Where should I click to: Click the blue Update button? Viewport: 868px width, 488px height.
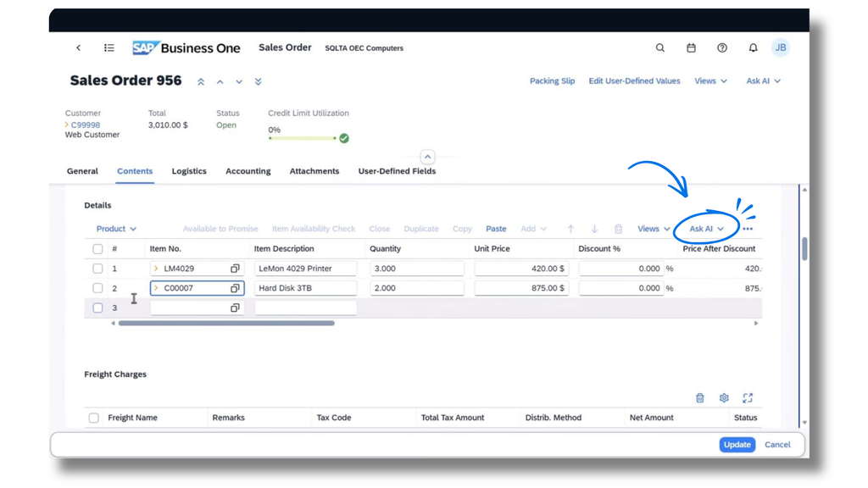(x=737, y=444)
